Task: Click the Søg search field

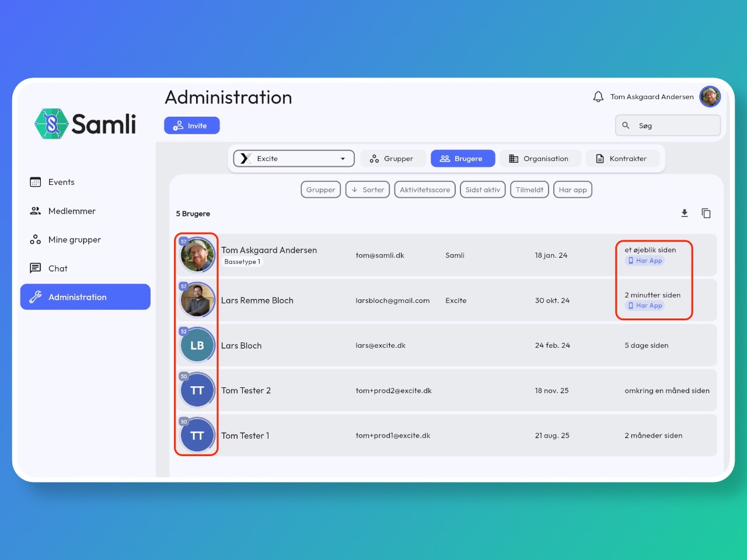Action: coord(674,125)
